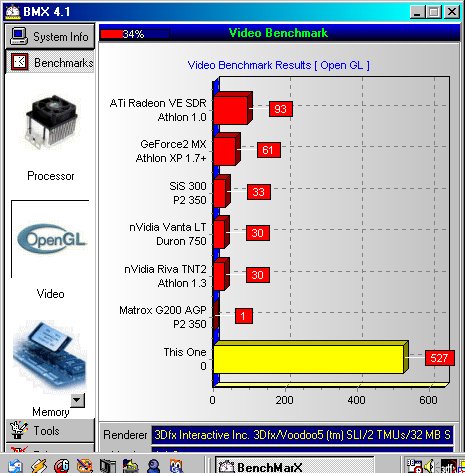Click the BMX 4.1 title bar icon

pyautogui.click(x=13, y=12)
